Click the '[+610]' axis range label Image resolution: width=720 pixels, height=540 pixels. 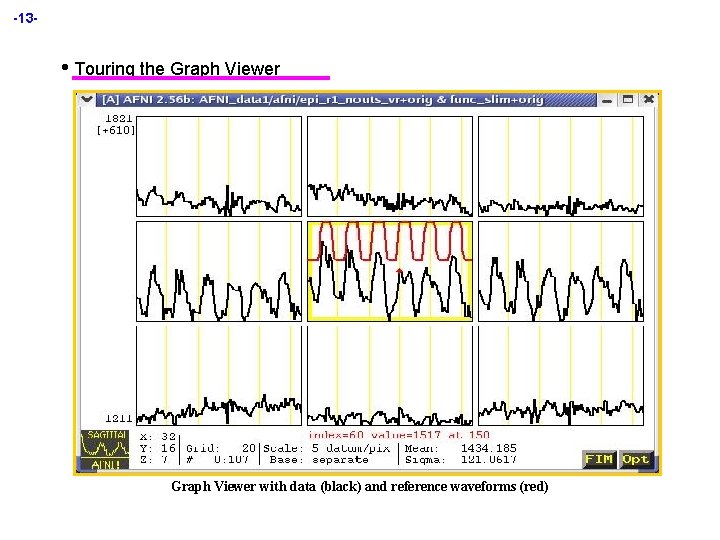pos(116,130)
